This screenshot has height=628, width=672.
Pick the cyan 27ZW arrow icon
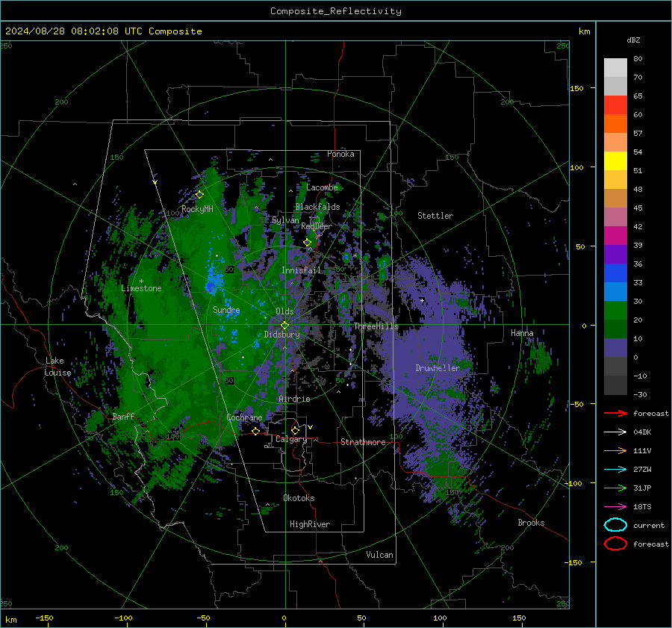click(x=615, y=470)
